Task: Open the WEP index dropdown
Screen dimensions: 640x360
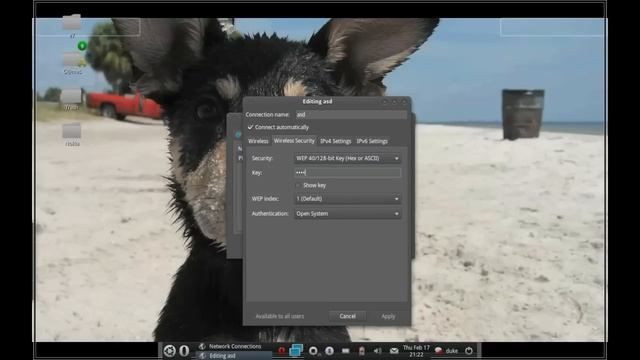Action: (347, 199)
